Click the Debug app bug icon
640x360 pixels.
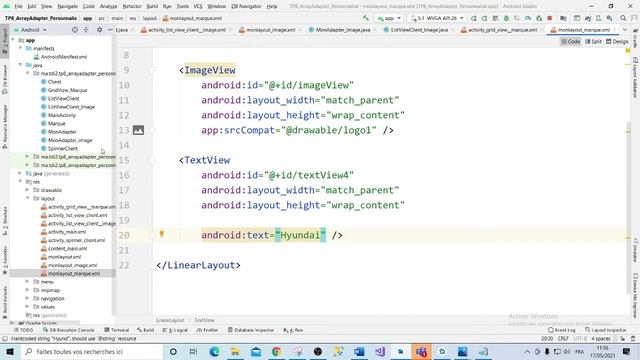[x=506, y=18]
